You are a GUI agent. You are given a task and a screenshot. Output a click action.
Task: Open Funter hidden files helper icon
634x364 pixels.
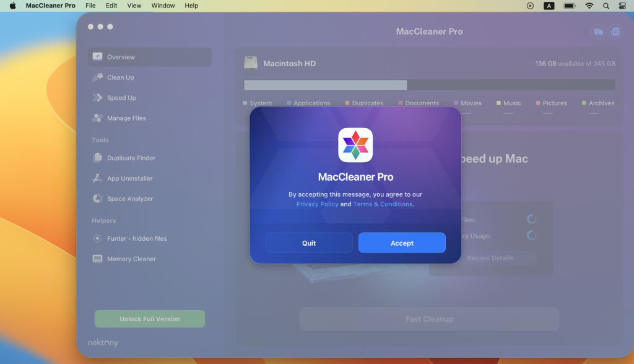click(97, 238)
